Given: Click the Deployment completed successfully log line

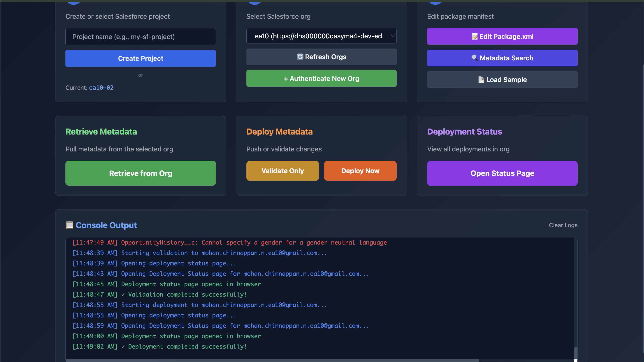Looking at the screenshot, I should (187, 347).
